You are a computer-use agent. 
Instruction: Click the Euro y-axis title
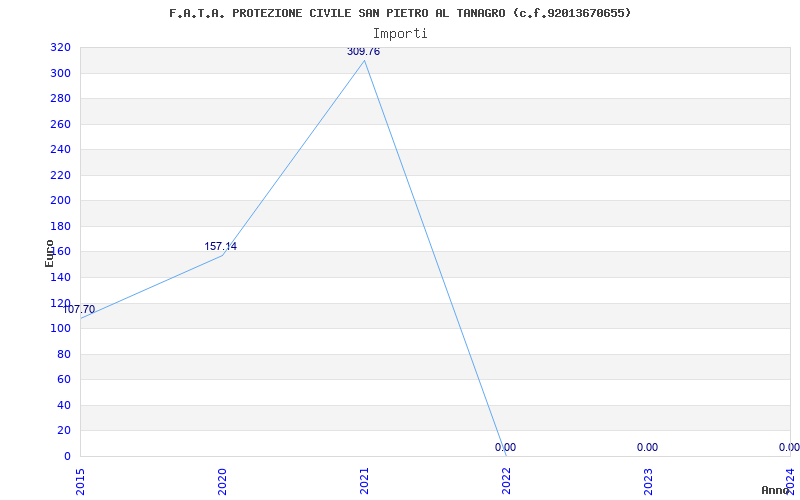pos(49,253)
